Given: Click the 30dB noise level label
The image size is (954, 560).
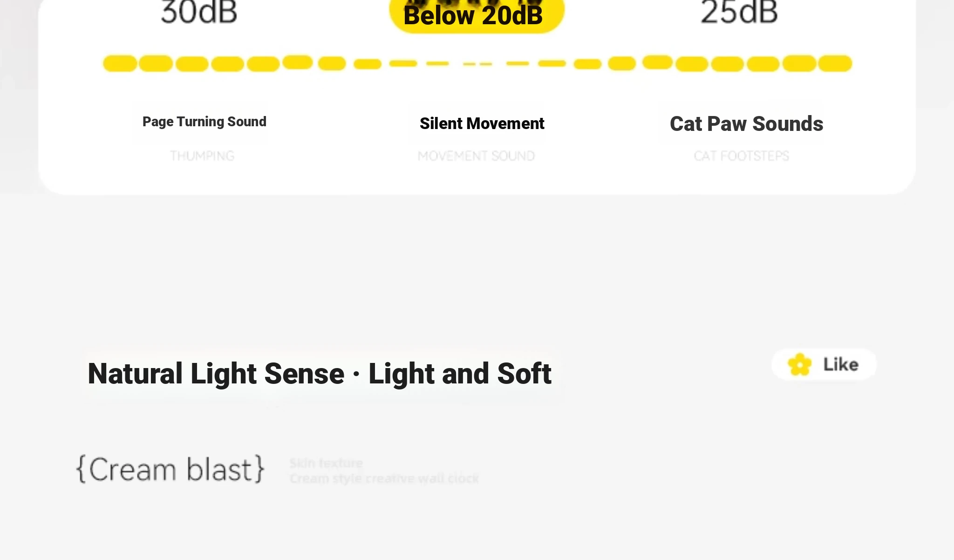Looking at the screenshot, I should point(199,12).
